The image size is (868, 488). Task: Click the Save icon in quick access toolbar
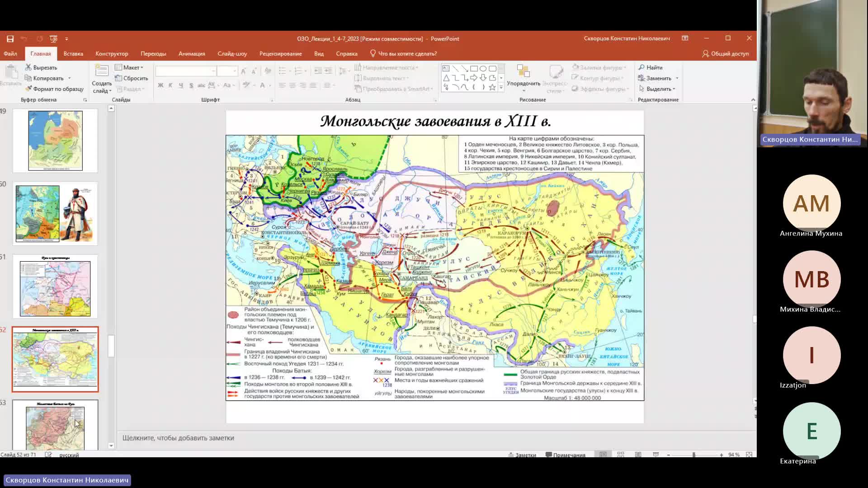point(10,39)
